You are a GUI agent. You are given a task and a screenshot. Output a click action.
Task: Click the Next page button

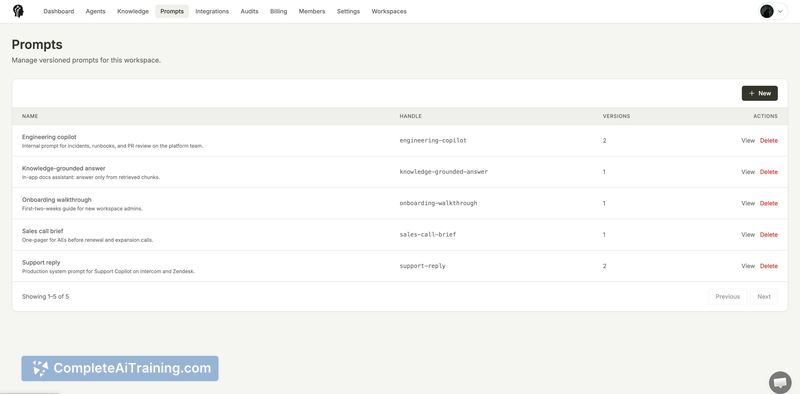coord(764,297)
